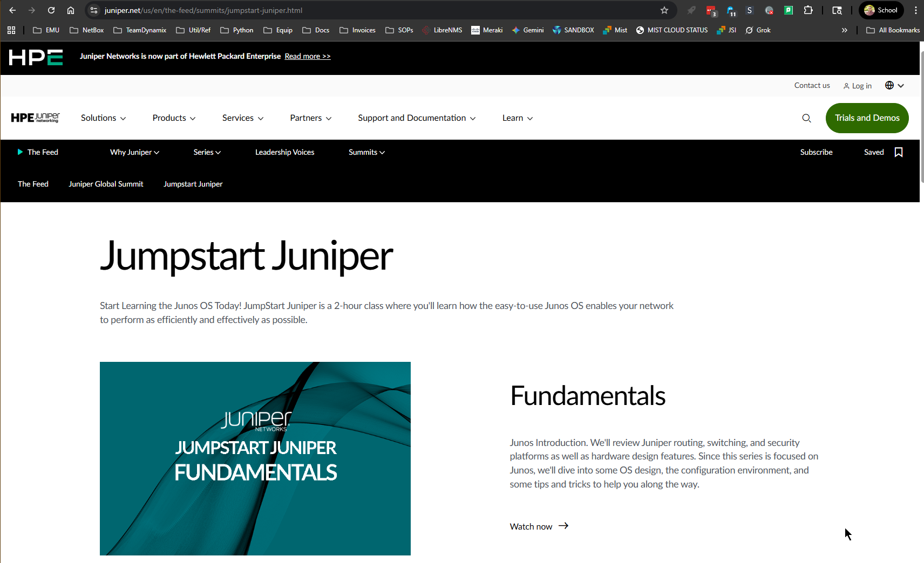Open the disconnected radar extension icon
Screen dimensions: 924x563
click(x=769, y=10)
